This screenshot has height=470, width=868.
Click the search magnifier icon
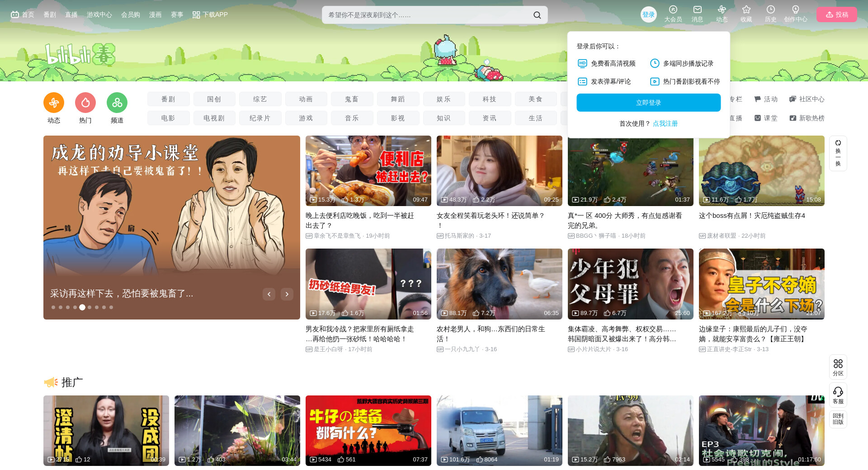point(537,15)
